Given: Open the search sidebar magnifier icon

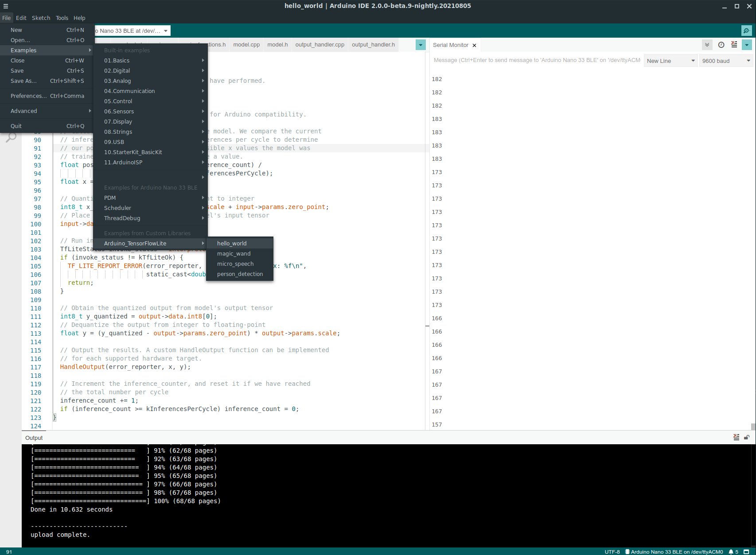Looking at the screenshot, I should [11, 138].
